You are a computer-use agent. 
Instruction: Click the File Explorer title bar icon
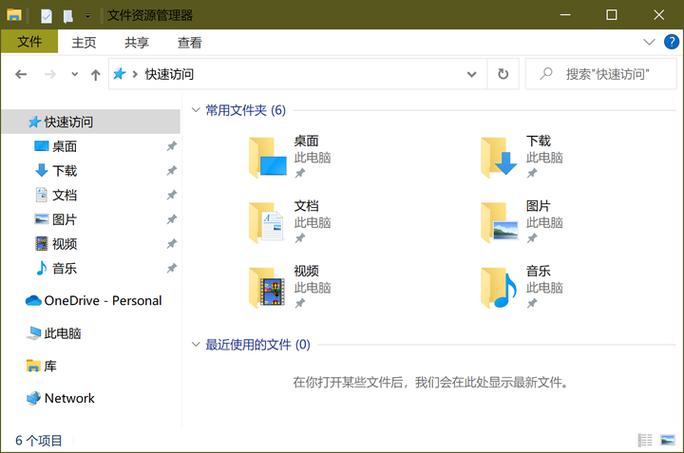14,15
